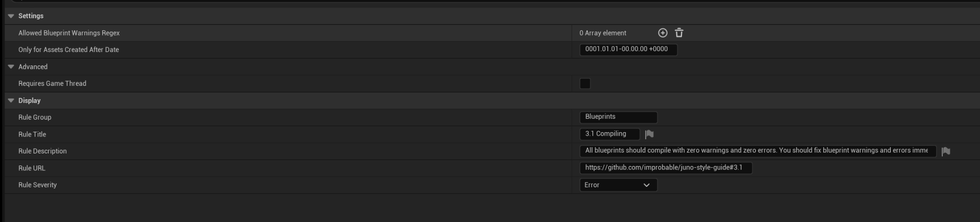The height and width of the screenshot is (222, 980).
Task: Collapse the Settings section
Action: point(11,16)
